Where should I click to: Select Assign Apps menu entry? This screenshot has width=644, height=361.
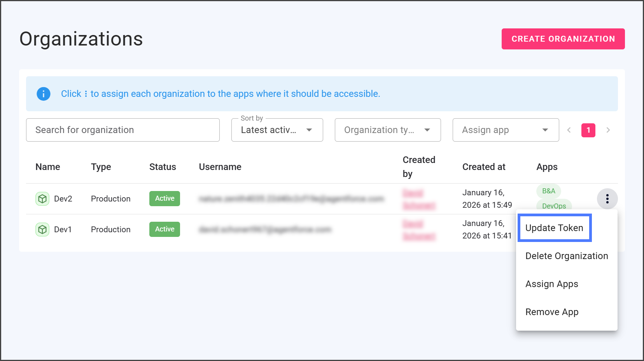[x=551, y=284]
